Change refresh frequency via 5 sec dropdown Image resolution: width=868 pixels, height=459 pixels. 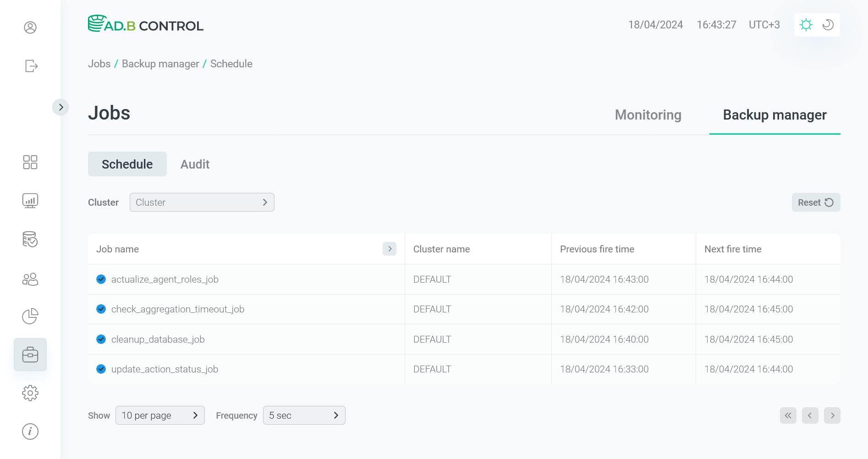click(304, 415)
